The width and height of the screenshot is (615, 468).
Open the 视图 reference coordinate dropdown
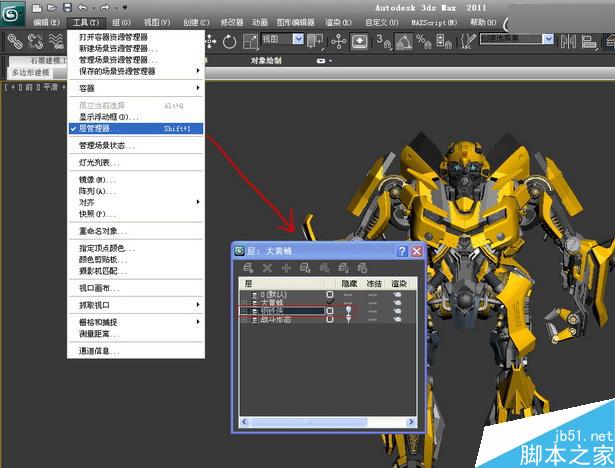click(298, 39)
